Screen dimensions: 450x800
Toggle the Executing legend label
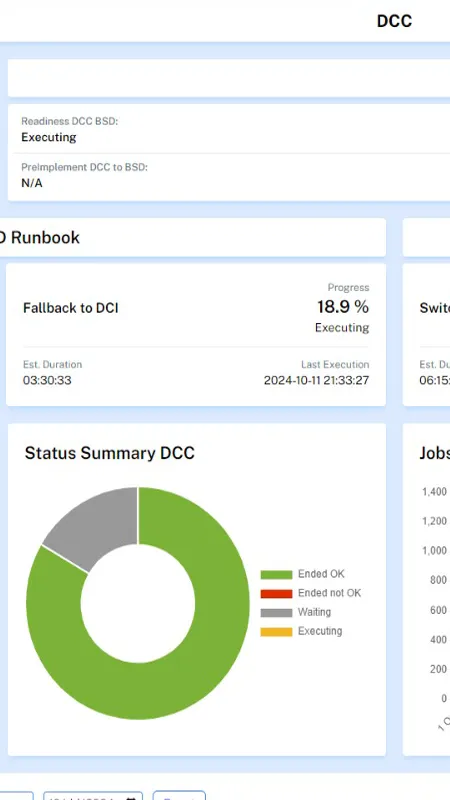pyautogui.click(x=320, y=631)
